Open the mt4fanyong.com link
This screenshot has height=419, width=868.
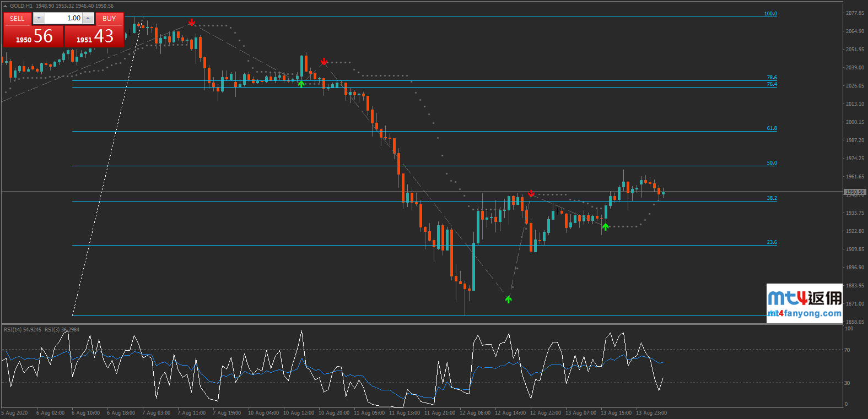click(805, 313)
